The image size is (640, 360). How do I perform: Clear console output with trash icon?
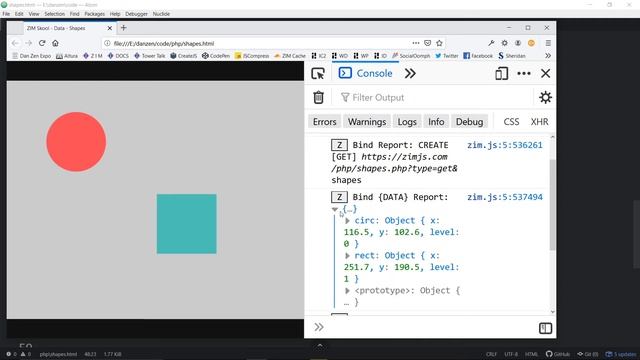318,98
